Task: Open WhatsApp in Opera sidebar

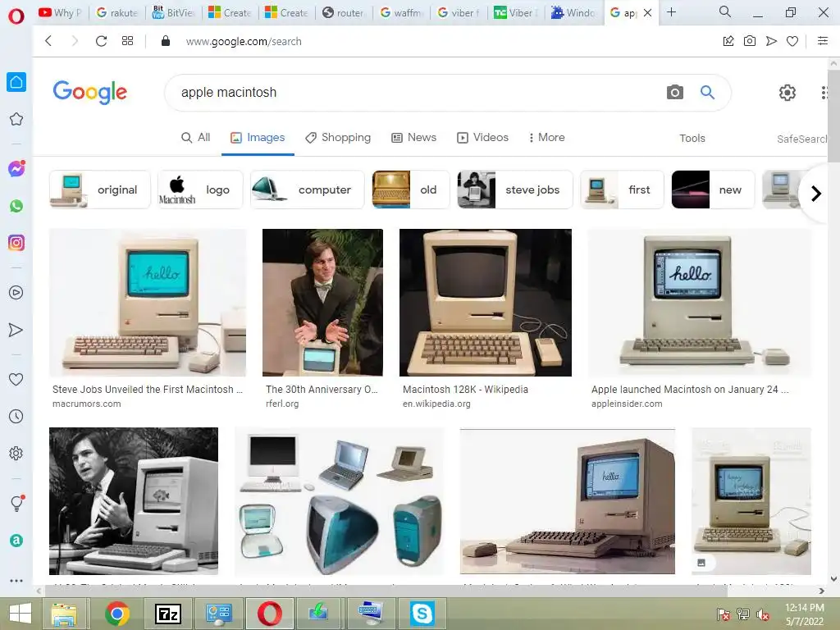Action: click(x=16, y=206)
